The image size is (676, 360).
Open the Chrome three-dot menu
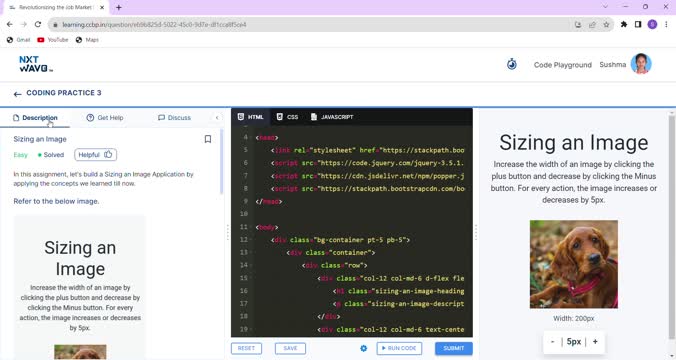666,25
